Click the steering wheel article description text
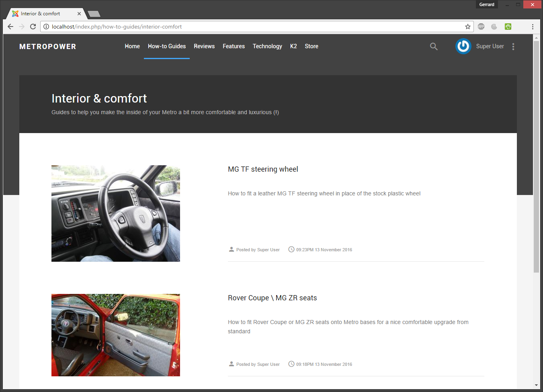 324,193
